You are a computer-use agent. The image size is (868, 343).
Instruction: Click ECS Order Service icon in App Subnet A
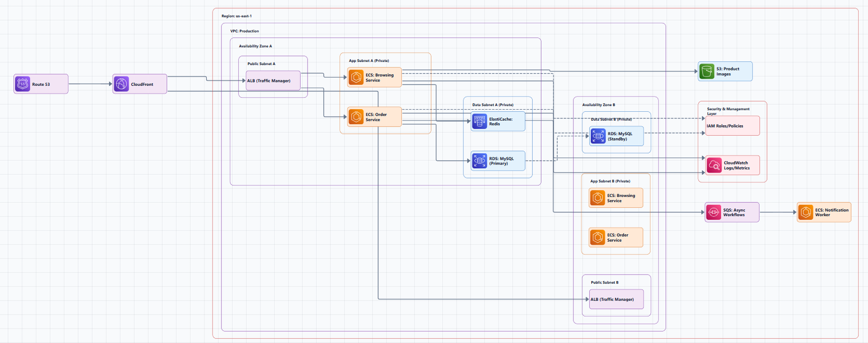pos(356,117)
